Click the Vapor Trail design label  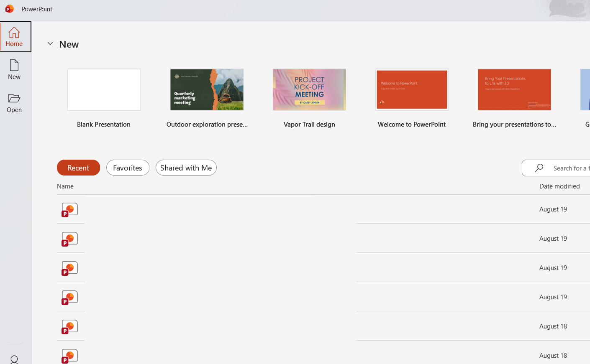point(309,125)
